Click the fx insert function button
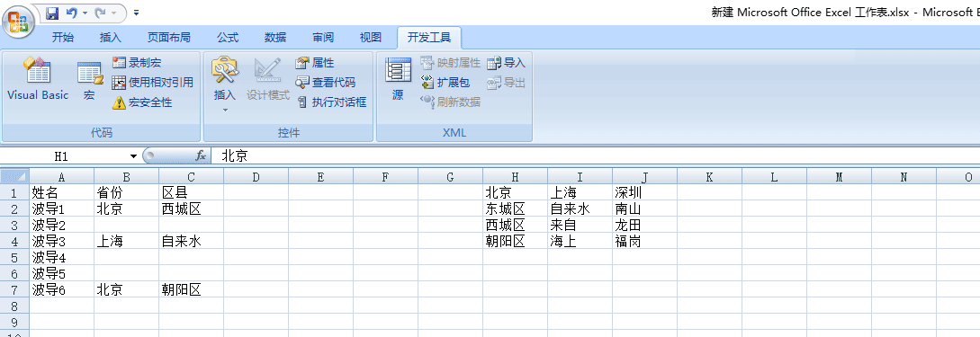Image resolution: width=980 pixels, height=337 pixels. (x=201, y=156)
